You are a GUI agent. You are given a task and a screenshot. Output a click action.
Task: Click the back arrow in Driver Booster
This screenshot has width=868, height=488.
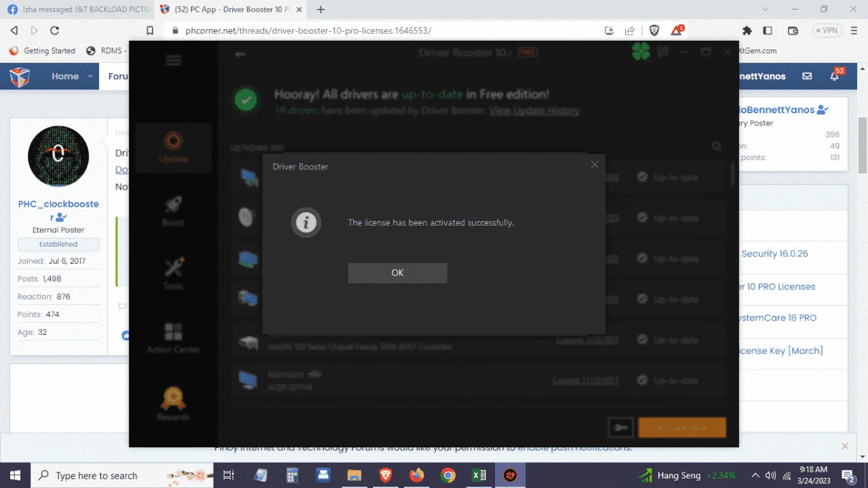240,54
